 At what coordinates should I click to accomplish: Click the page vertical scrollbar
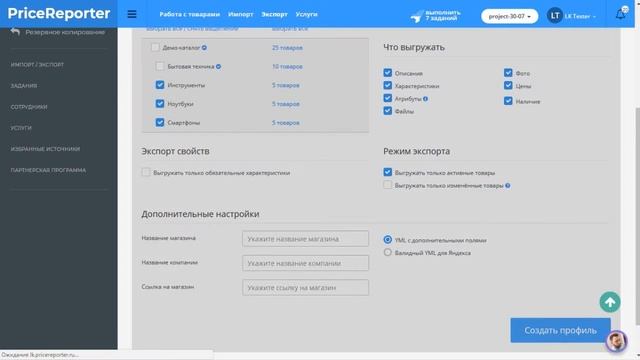[638, 216]
